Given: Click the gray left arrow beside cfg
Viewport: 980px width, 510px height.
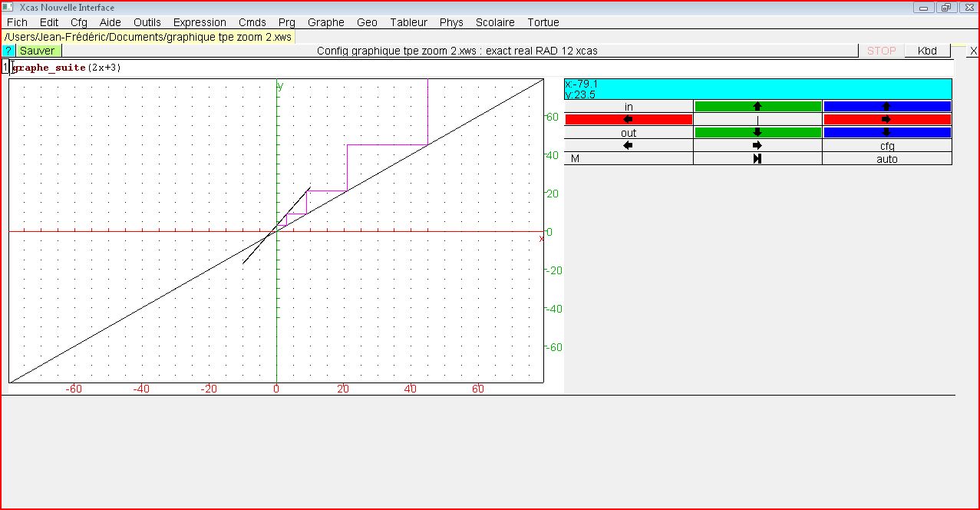Looking at the screenshot, I should pyautogui.click(x=629, y=146).
